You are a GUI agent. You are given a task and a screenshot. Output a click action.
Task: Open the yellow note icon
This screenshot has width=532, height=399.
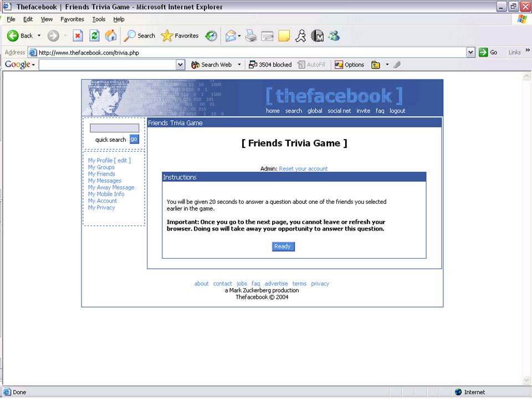(x=284, y=35)
